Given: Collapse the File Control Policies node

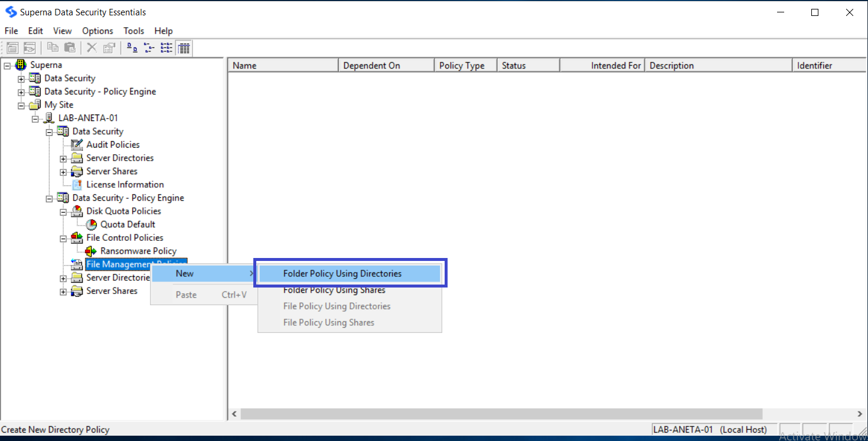Looking at the screenshot, I should 63,238.
